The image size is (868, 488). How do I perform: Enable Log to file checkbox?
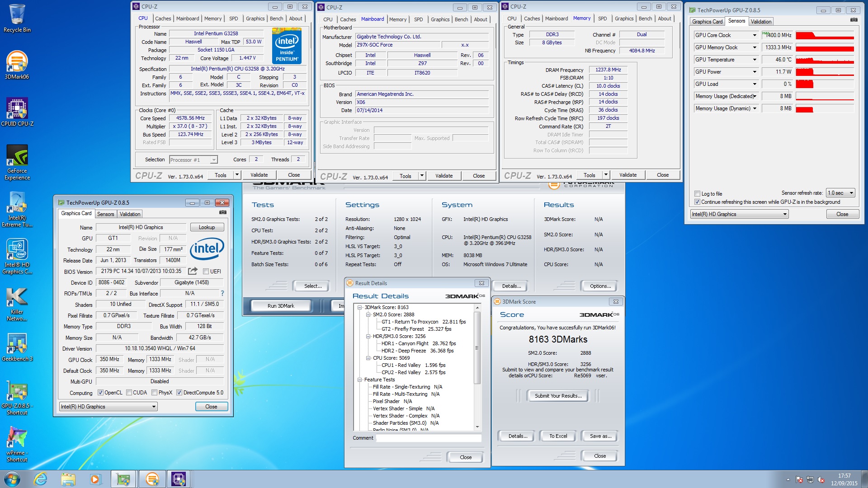[x=697, y=194]
